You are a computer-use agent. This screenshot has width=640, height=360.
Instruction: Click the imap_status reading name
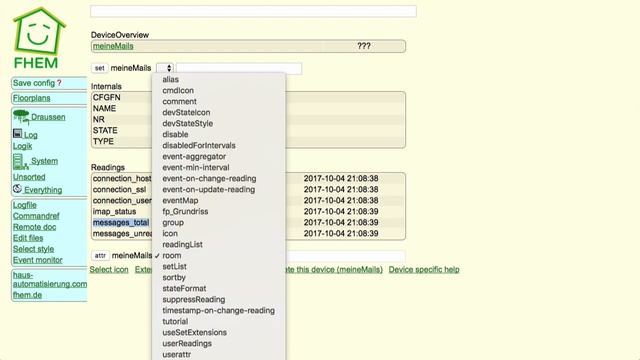click(x=114, y=212)
